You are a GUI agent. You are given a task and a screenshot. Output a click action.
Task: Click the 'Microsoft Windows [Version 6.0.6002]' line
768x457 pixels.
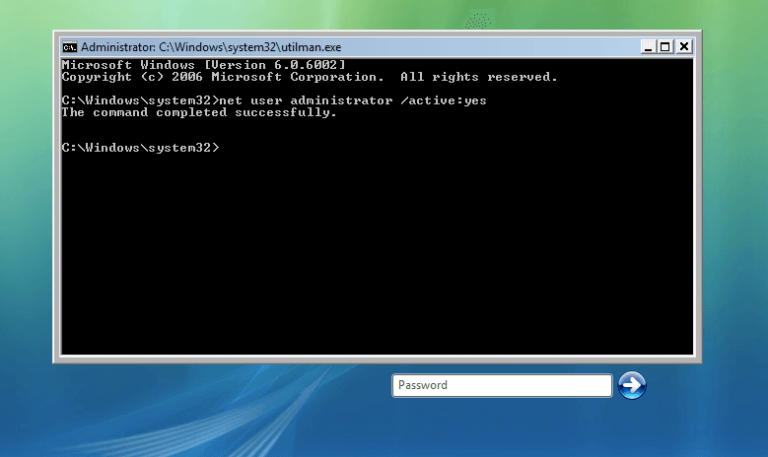pyautogui.click(x=203, y=65)
